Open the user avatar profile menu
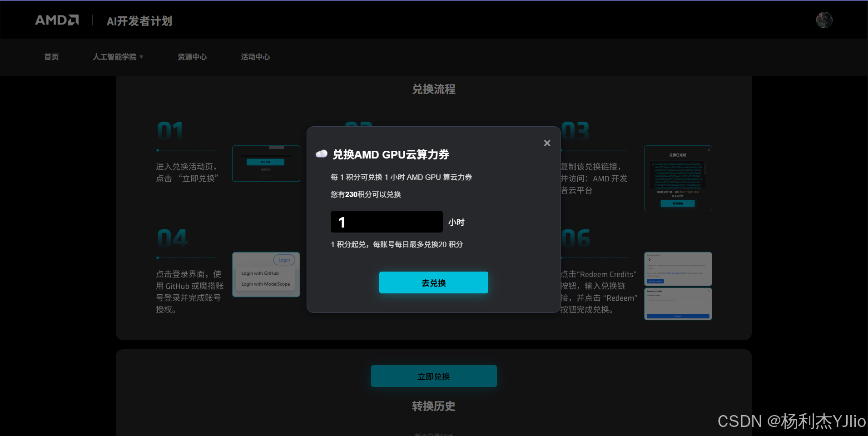The image size is (868, 436). (824, 20)
